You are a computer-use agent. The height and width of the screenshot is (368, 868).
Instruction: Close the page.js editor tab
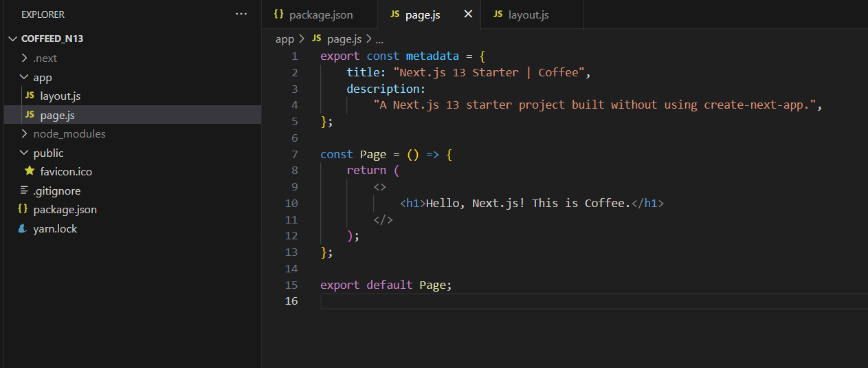point(468,14)
